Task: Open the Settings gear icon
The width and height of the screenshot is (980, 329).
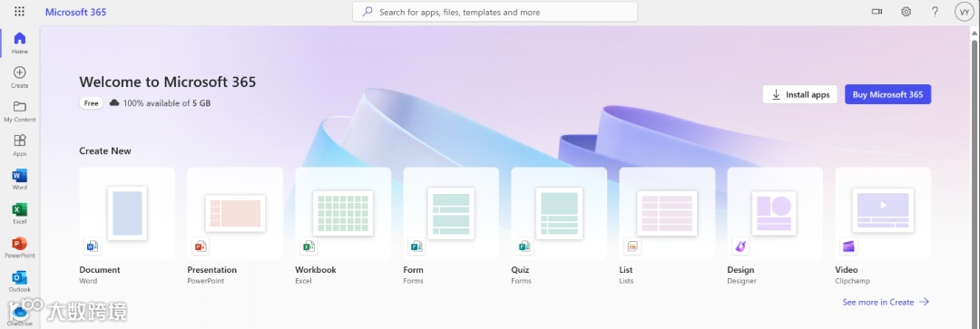Action: tap(906, 11)
